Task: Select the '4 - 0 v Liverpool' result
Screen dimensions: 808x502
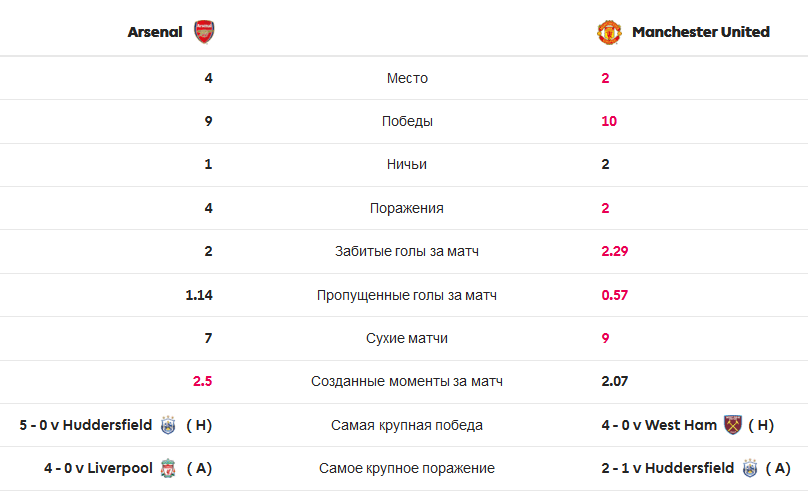Action: (x=98, y=468)
